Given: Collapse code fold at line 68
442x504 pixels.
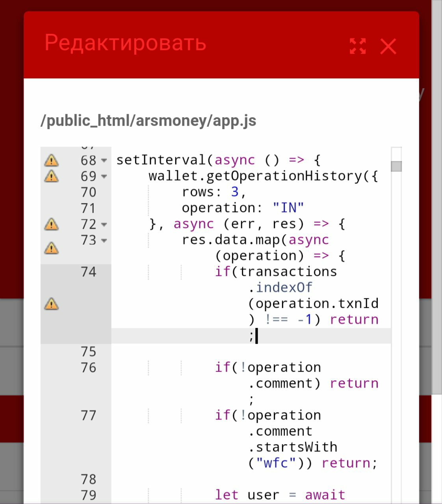Looking at the screenshot, I should click(104, 160).
